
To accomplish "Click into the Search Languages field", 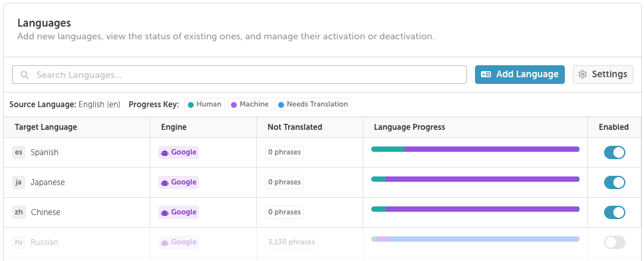I will 240,75.
